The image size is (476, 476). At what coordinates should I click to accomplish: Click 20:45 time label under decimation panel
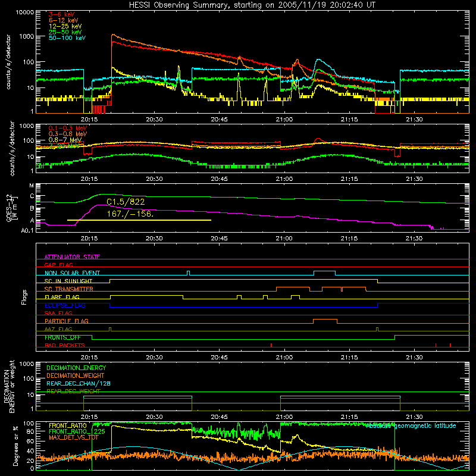(x=219, y=417)
